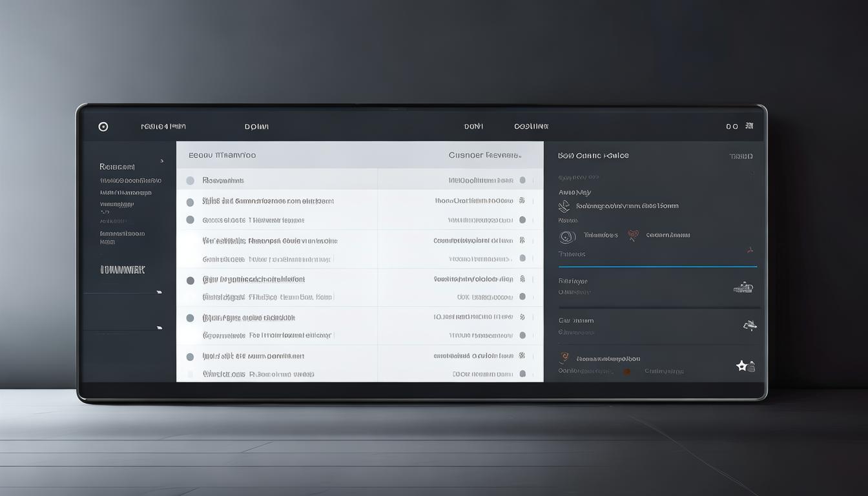868x496 pixels.
Task: Open the DOIM tab in top navigation
Action: (256, 127)
